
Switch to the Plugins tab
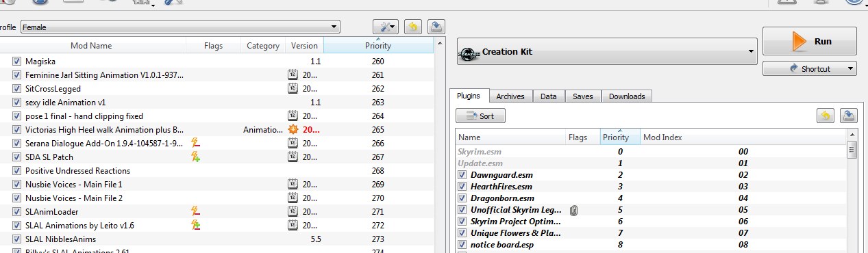point(469,96)
